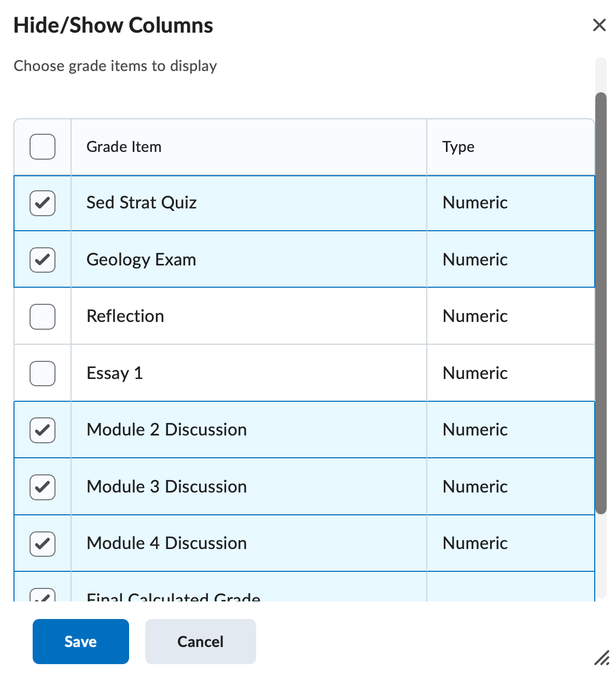Click the Cancel button
The height and width of the screenshot is (675, 616).
[200, 641]
